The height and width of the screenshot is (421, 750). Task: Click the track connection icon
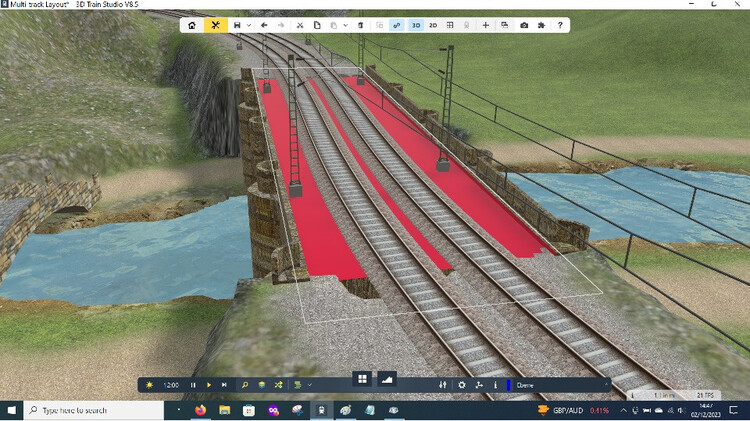click(x=479, y=385)
